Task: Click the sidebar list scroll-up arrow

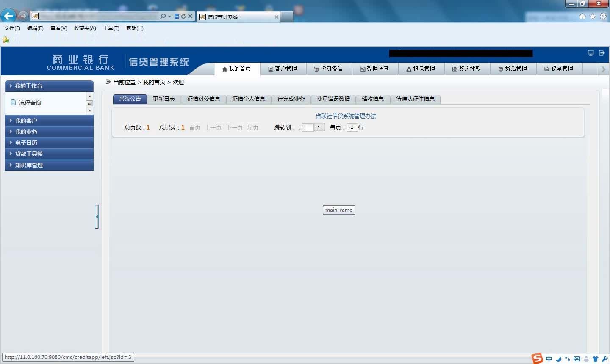Action: [x=89, y=96]
